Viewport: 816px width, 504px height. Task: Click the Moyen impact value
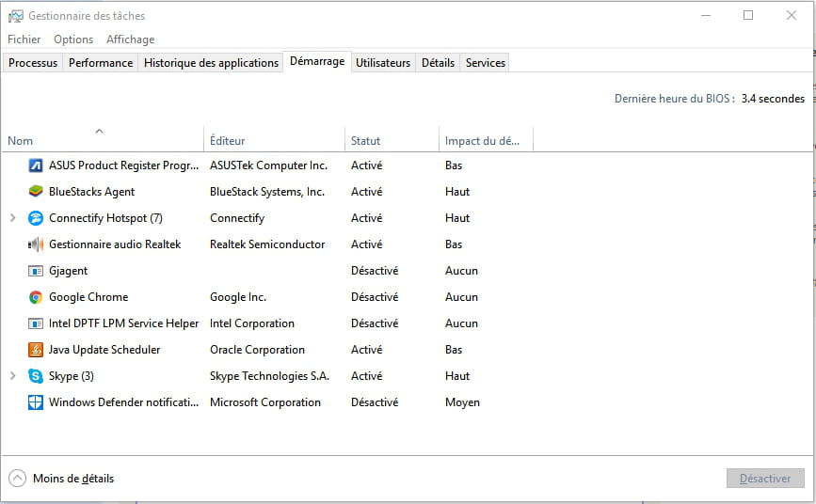(462, 402)
